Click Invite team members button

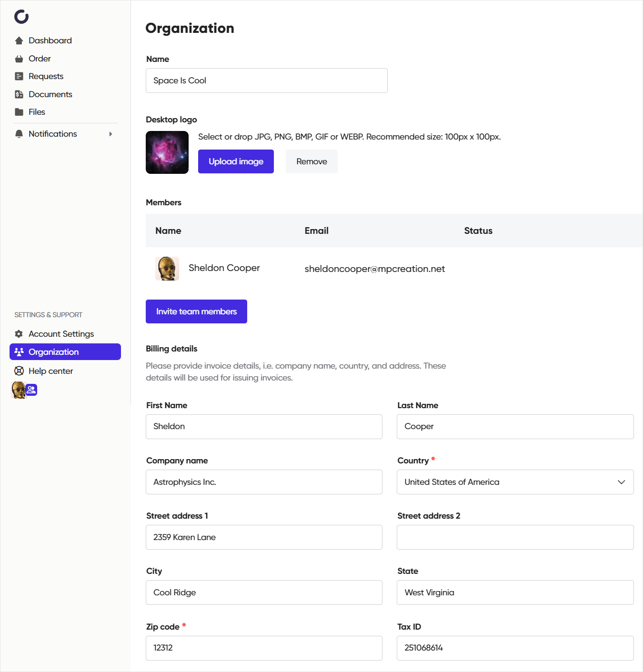click(196, 311)
